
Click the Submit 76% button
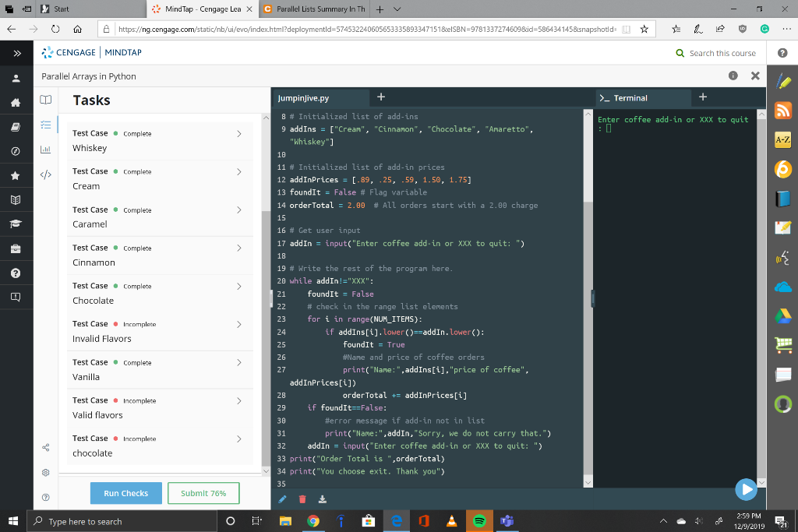pyautogui.click(x=203, y=493)
